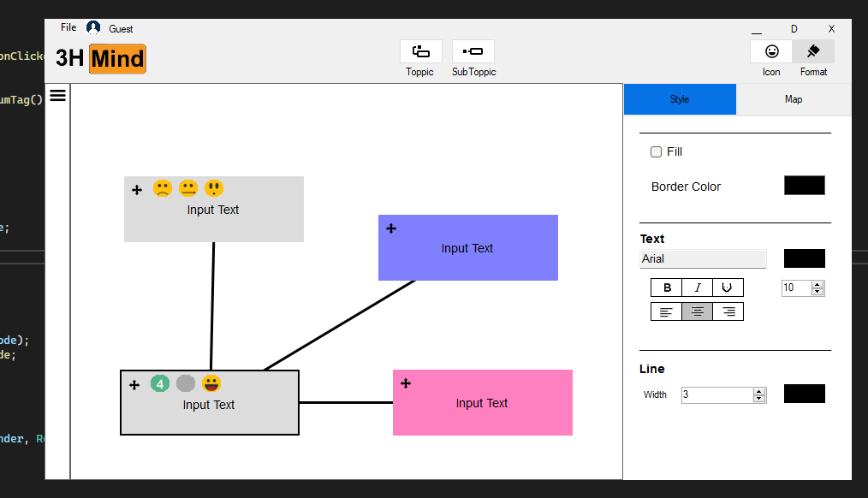Select the SubToppic tool
Image resolution: width=868 pixels, height=498 pixels.
pos(473,51)
